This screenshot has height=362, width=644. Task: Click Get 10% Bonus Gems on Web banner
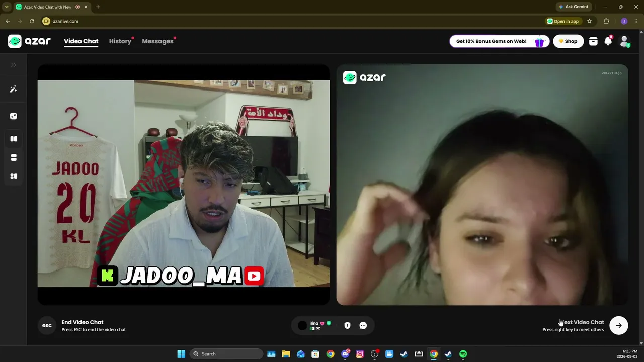pos(499,41)
